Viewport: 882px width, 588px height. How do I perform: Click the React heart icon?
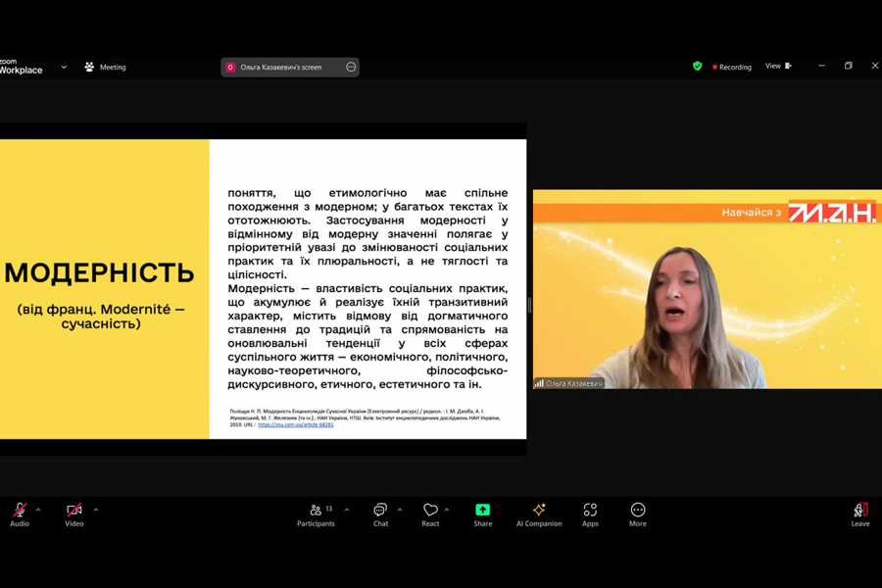430,512
